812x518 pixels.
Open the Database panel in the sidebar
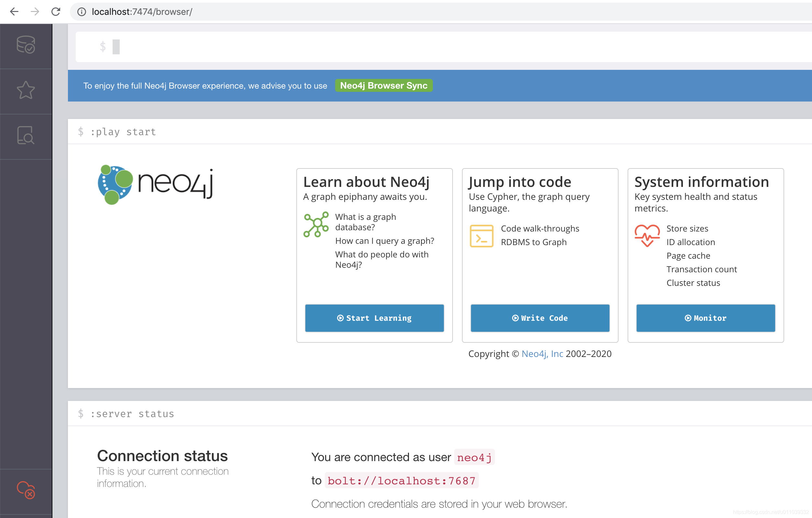[26, 46]
